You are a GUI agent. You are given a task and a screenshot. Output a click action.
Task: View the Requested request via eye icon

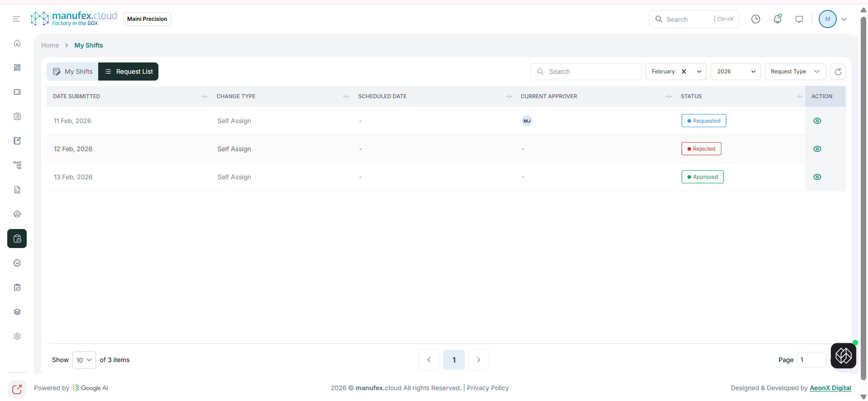tap(817, 121)
